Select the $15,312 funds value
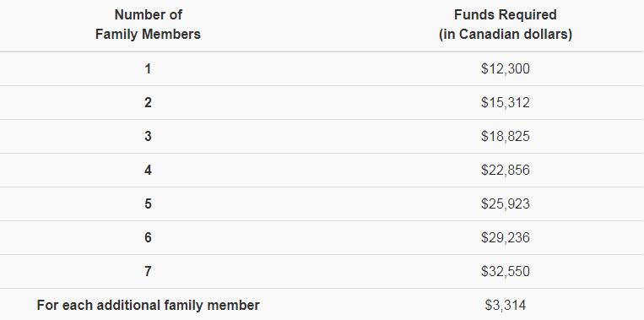644x320 pixels. [x=506, y=103]
